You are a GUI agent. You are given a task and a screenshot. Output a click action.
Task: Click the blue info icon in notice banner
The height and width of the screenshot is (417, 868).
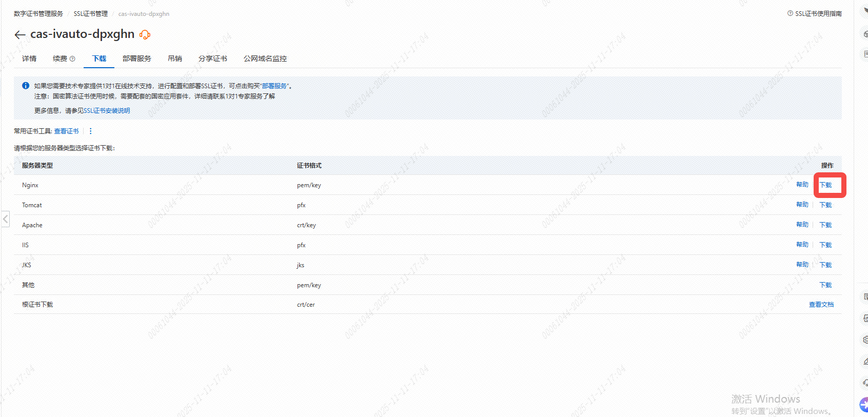pos(26,86)
